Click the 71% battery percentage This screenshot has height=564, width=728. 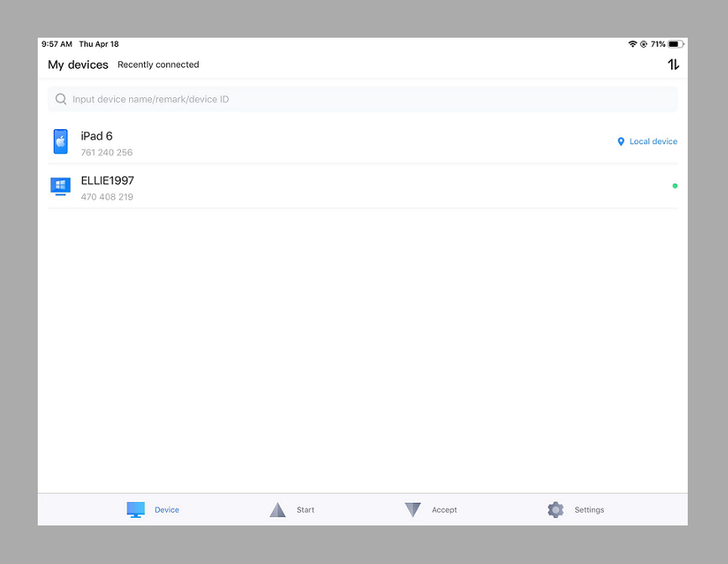pos(658,44)
